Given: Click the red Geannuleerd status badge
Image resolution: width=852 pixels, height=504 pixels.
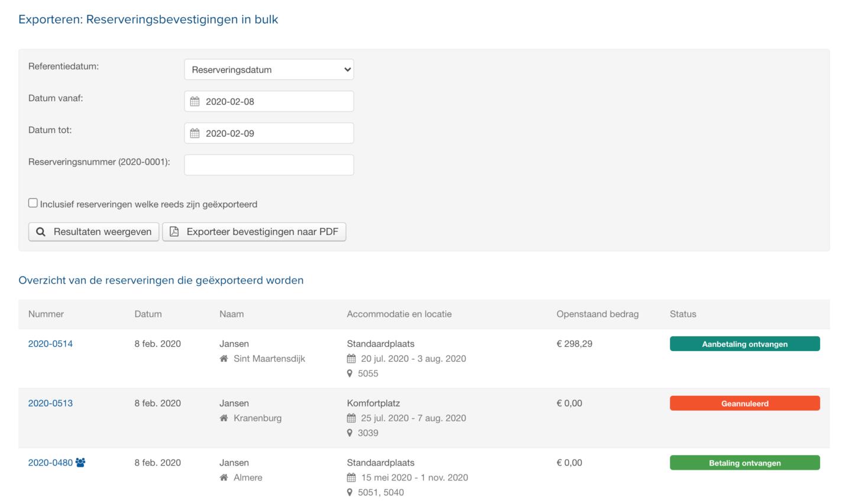Looking at the screenshot, I should point(744,404).
